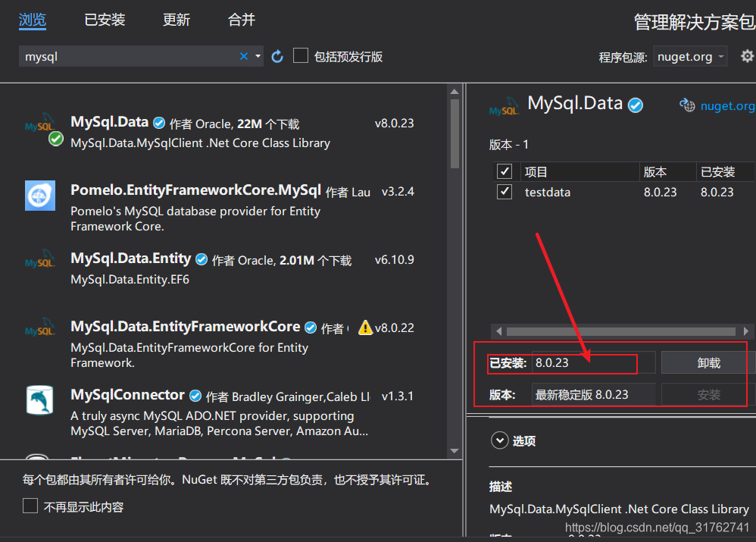The width and height of the screenshot is (756, 542).
Task: Refresh the package list
Action: click(x=277, y=56)
